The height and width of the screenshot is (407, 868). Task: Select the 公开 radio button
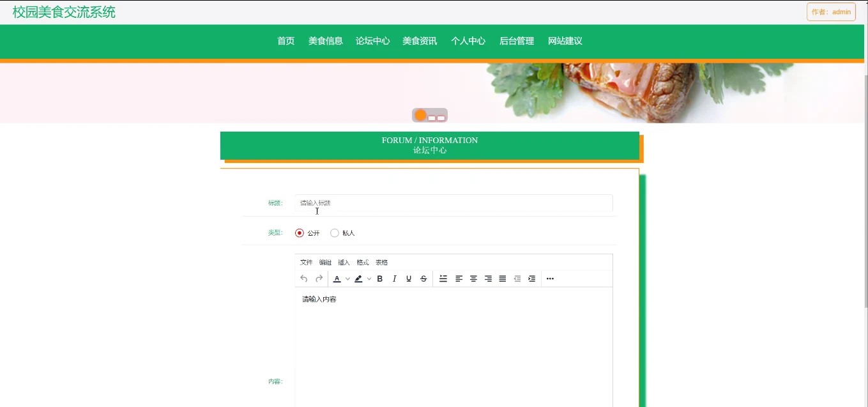(x=300, y=233)
